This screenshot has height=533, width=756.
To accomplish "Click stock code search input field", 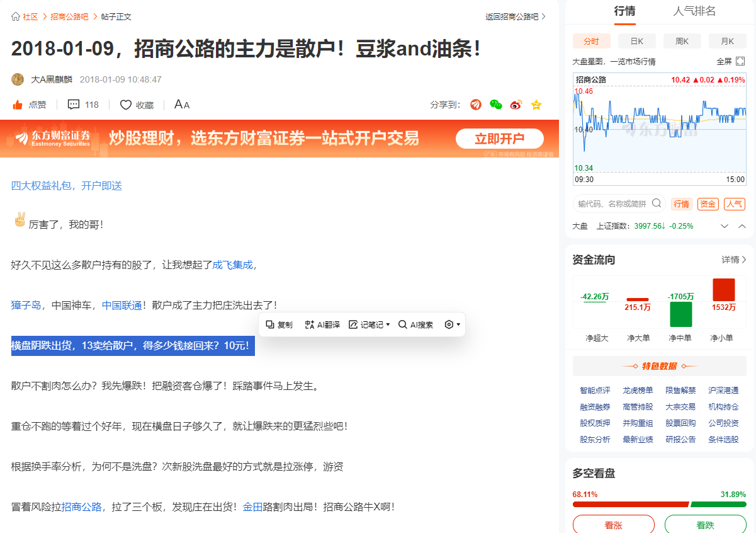I will pos(612,204).
